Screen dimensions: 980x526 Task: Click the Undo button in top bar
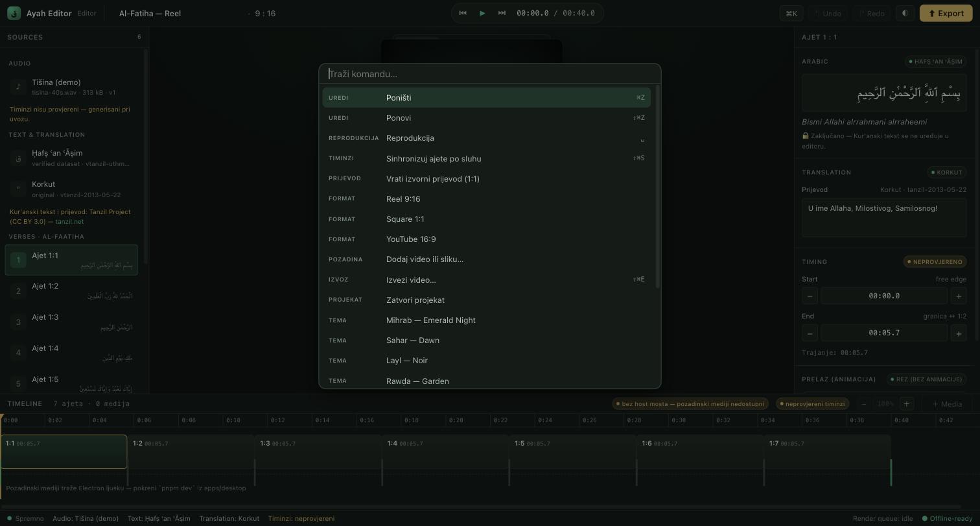pyautogui.click(x=828, y=13)
